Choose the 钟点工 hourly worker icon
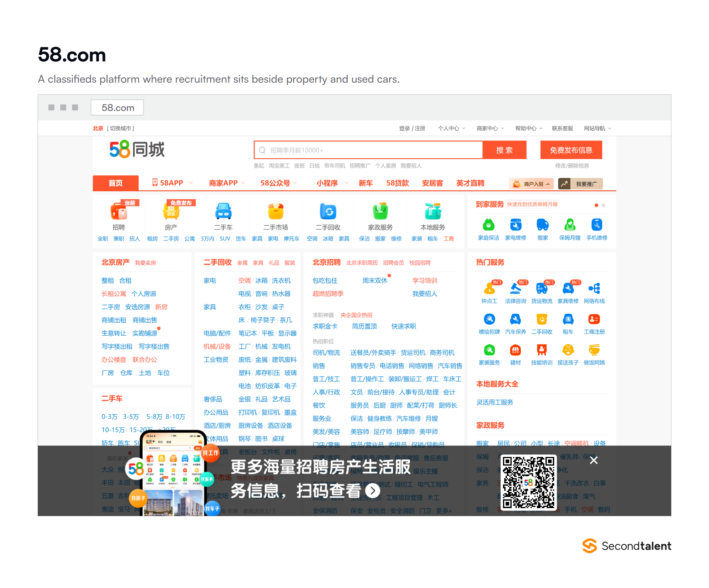709x588 pixels. coord(489,288)
